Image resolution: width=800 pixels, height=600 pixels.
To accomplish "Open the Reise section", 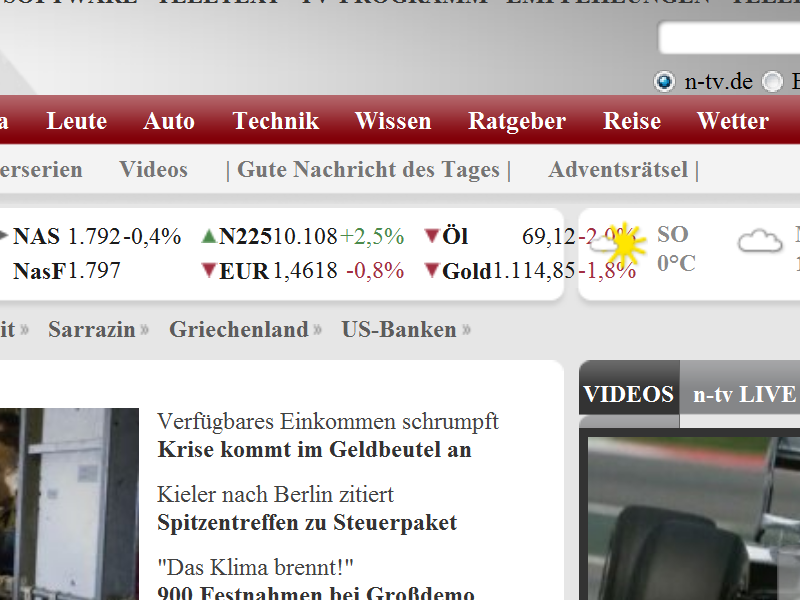I will [x=632, y=121].
